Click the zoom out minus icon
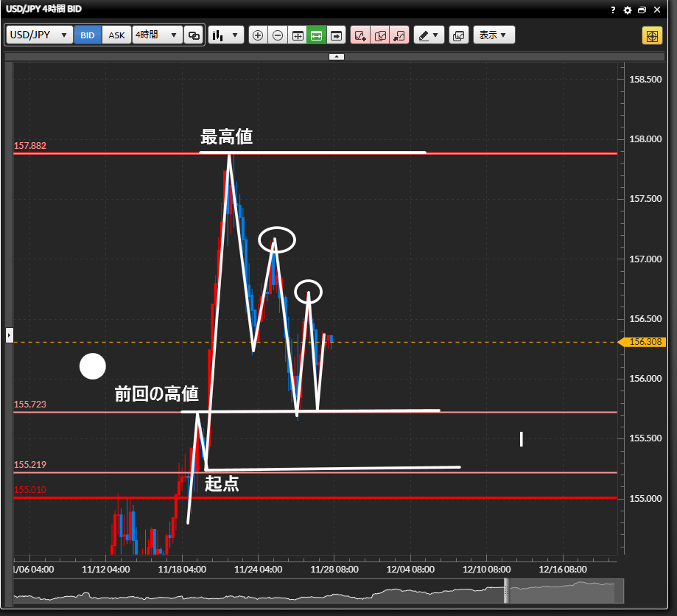Image resolution: width=677 pixels, height=616 pixels. [x=278, y=35]
